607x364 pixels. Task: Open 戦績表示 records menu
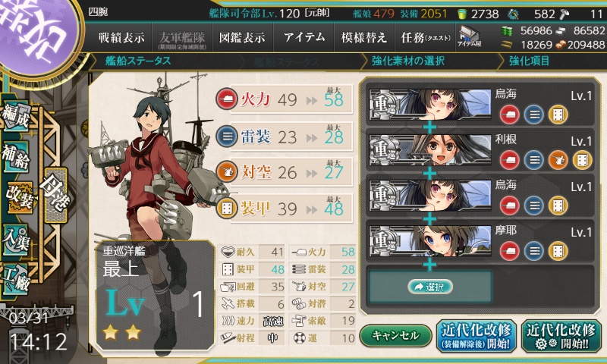(121, 37)
